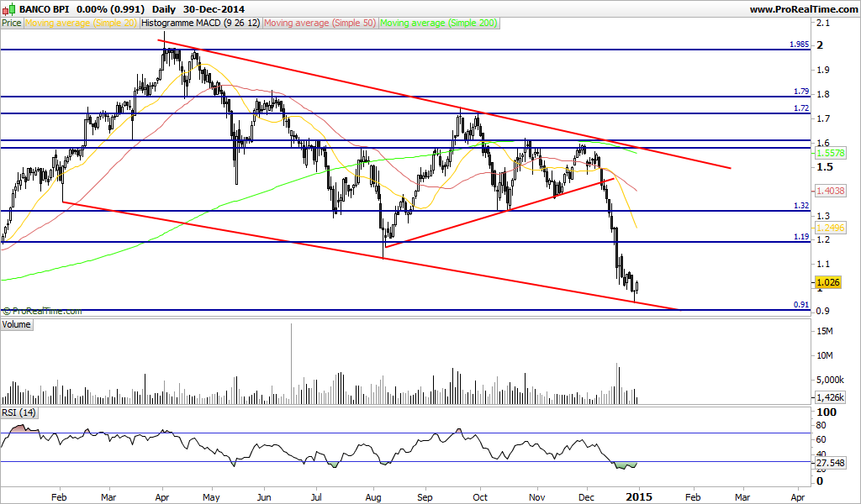Screen dimensions: 861x504
Task: Click the yellow 1.026 current price tag
Action: coord(828,283)
